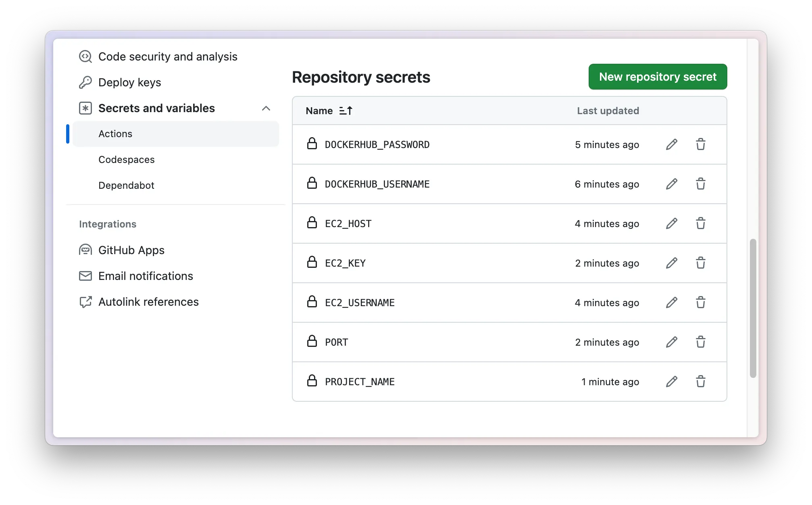Delete the DOCKERHUB_USERNAME secret via trash icon
This screenshot has height=505, width=812.
(700, 184)
